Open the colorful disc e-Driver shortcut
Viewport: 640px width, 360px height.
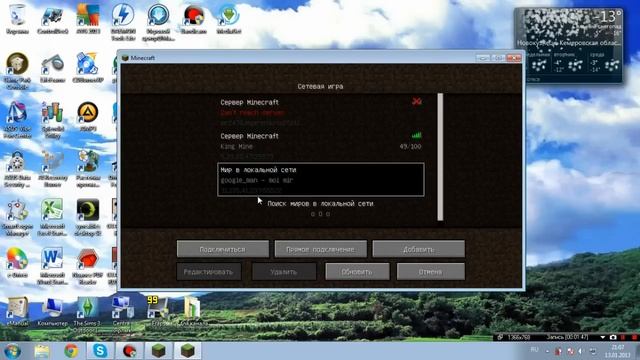click(17, 263)
